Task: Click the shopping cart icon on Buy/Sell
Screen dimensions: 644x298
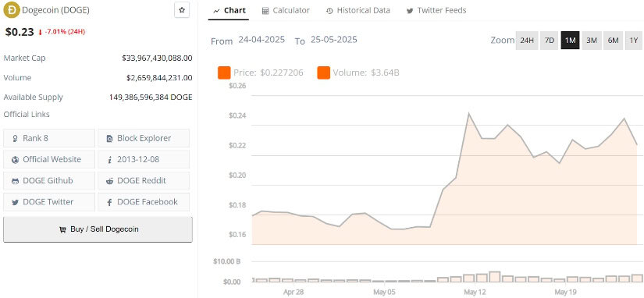Action: pyautogui.click(x=62, y=230)
